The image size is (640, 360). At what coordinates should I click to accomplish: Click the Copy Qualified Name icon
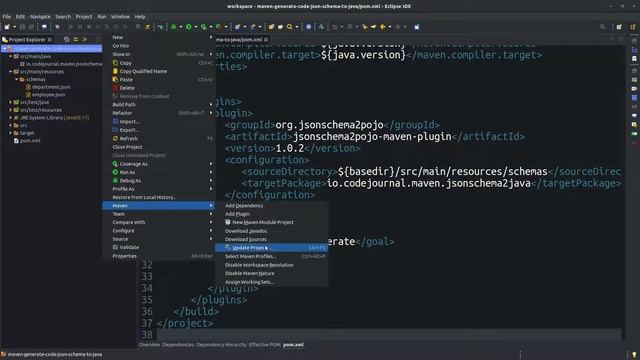coord(116,71)
